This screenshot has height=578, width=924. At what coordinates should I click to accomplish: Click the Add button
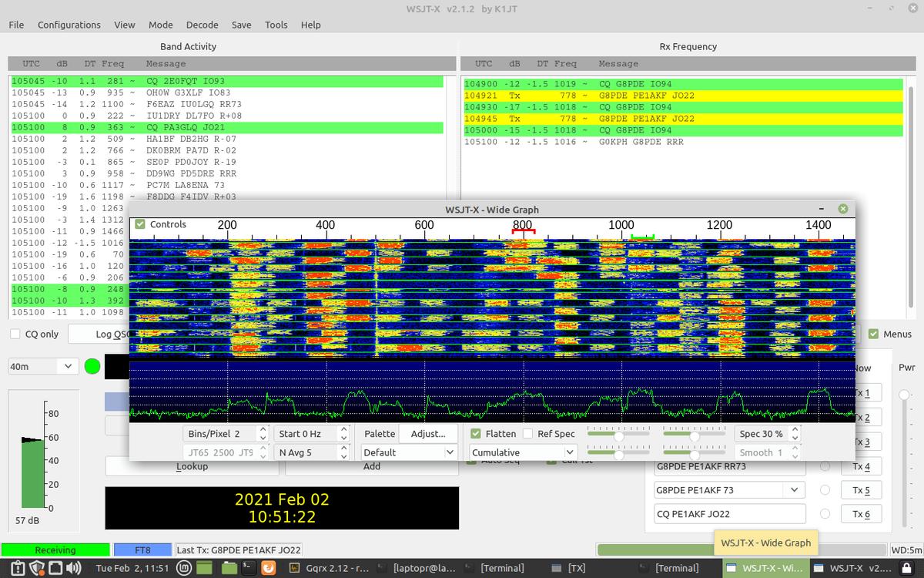point(372,466)
